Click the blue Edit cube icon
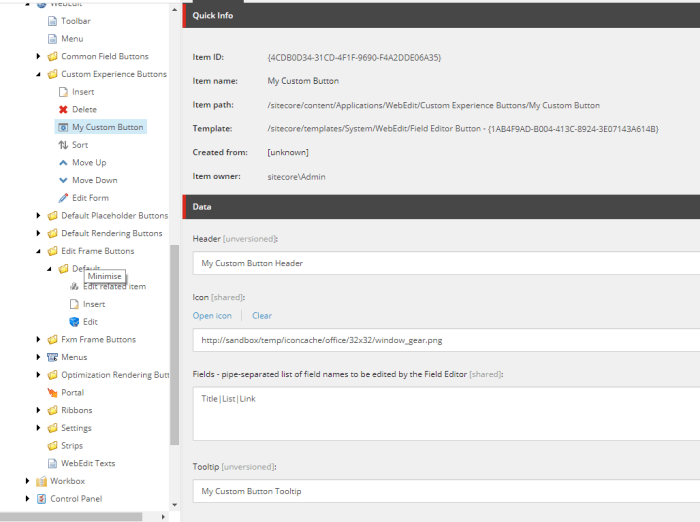700x522 pixels. click(74, 322)
